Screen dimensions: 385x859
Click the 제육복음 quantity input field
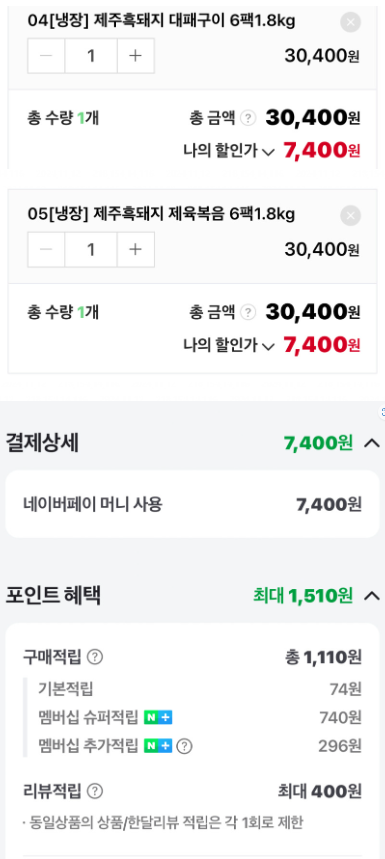(91, 249)
